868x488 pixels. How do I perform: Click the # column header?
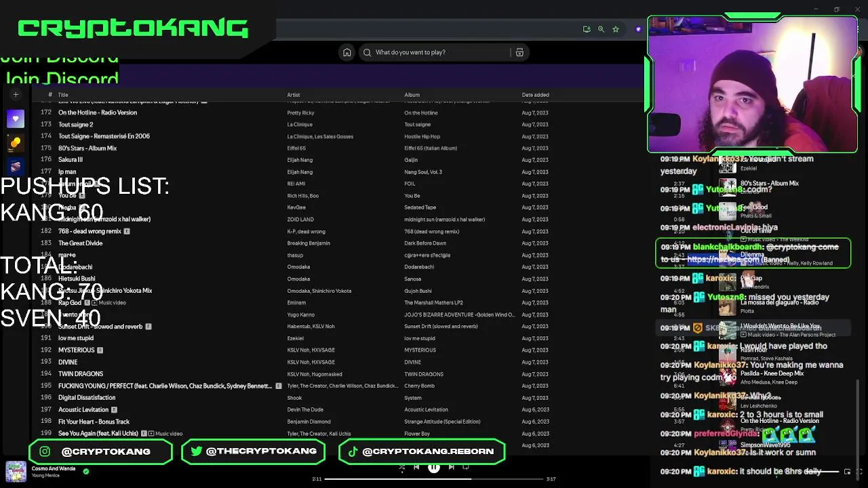tap(50, 95)
